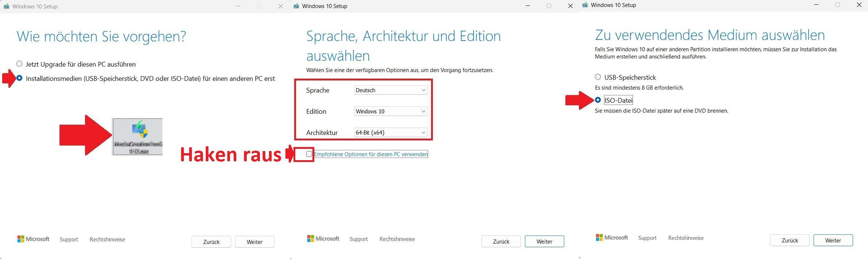868x260 pixels.
Task: Click the Microsoft logo in the first window
Action: 33,239
